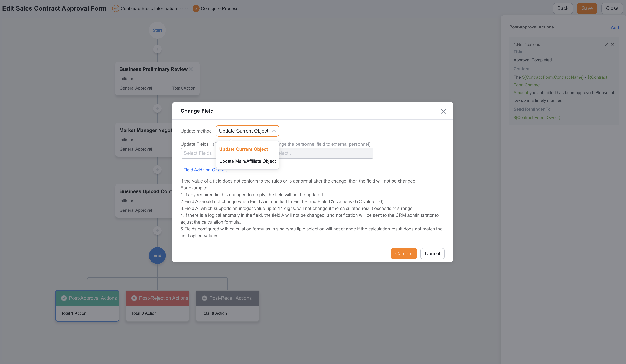Click ${Contract Form .Owner} reminder text
The height and width of the screenshot is (364, 626).
[x=537, y=118]
